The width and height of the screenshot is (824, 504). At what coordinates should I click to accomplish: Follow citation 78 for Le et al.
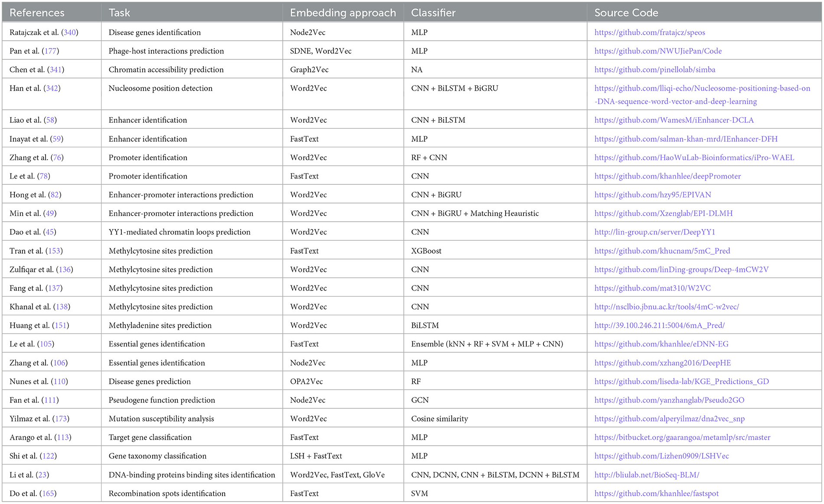44,177
